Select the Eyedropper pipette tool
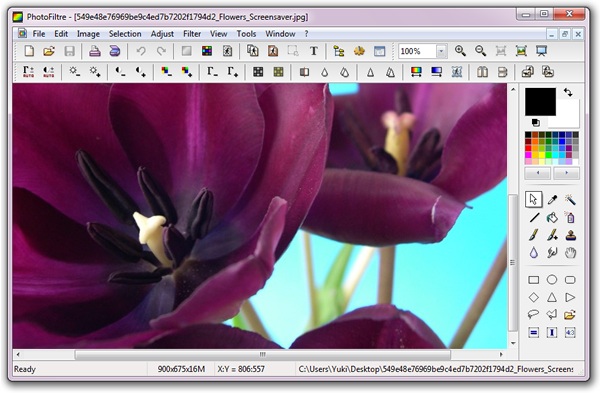 click(x=552, y=199)
